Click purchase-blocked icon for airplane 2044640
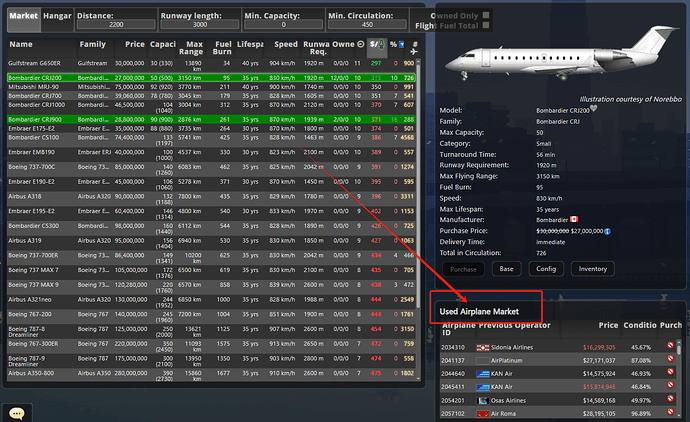Screen dimensions: 690x422 coord(670,372)
